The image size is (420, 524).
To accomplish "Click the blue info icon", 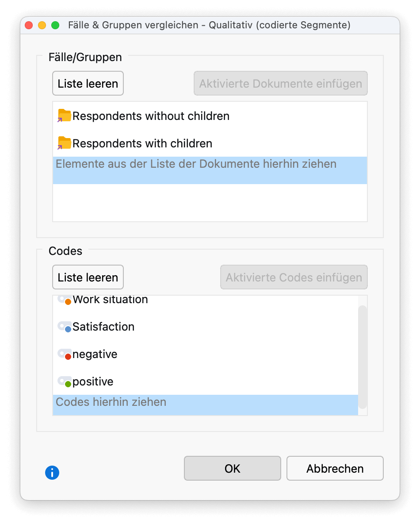I will [x=52, y=473].
